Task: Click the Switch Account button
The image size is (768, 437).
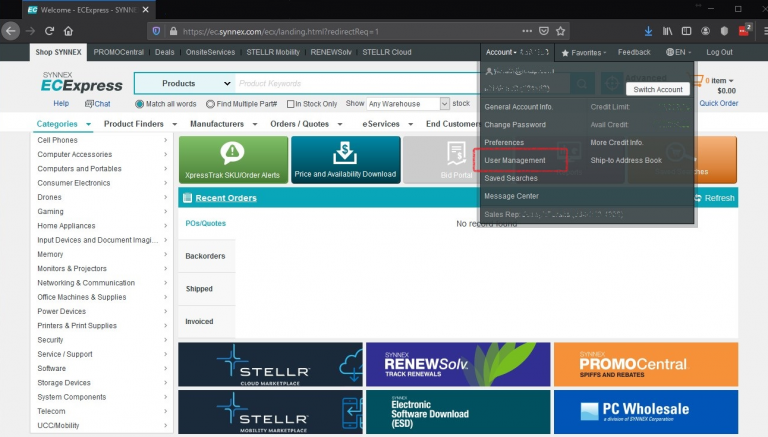Action: tap(658, 89)
